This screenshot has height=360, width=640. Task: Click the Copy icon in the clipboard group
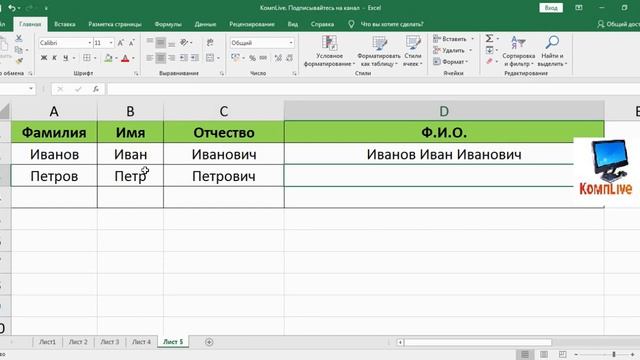tap(18, 50)
